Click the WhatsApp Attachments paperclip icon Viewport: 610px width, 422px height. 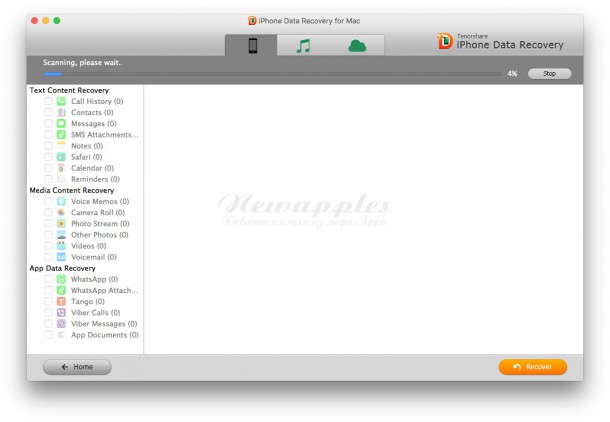point(61,290)
